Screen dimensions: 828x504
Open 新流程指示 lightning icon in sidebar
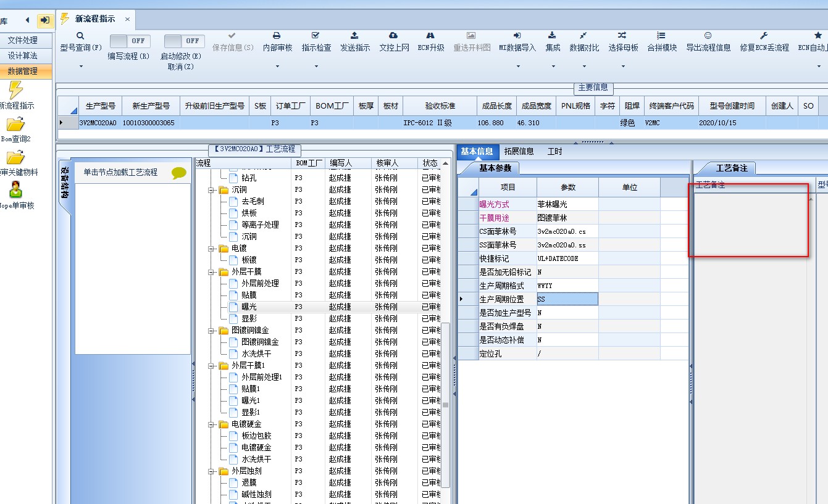[15, 89]
